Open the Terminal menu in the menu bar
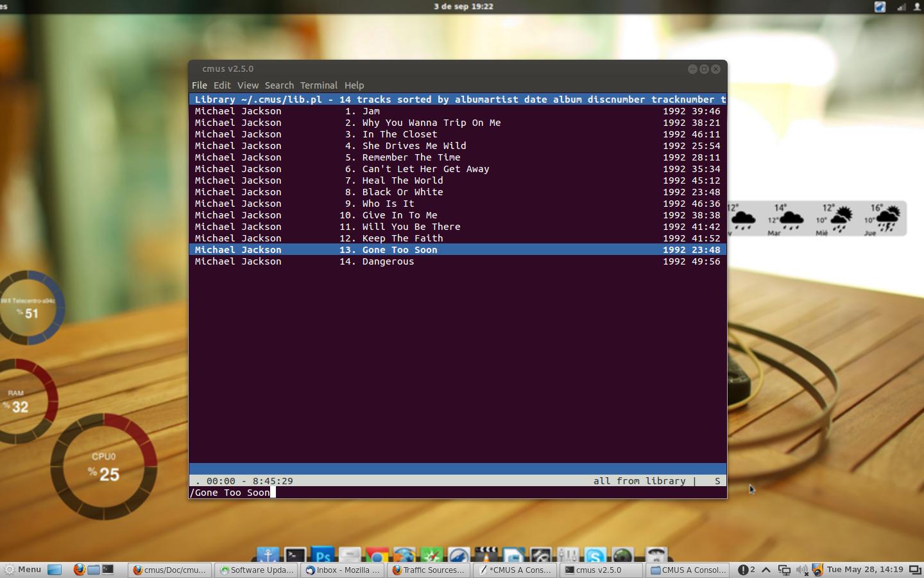Viewport: 924px width, 578px height. point(318,85)
